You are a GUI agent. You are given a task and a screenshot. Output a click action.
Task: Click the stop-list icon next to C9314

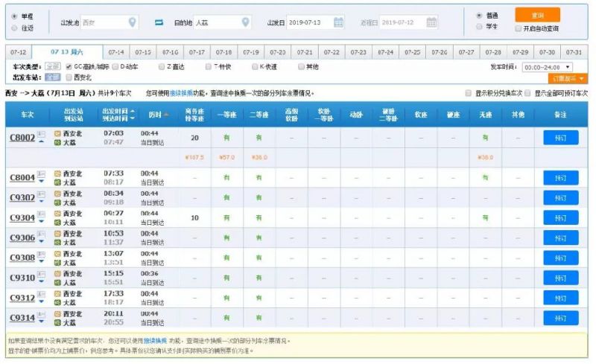41,315
